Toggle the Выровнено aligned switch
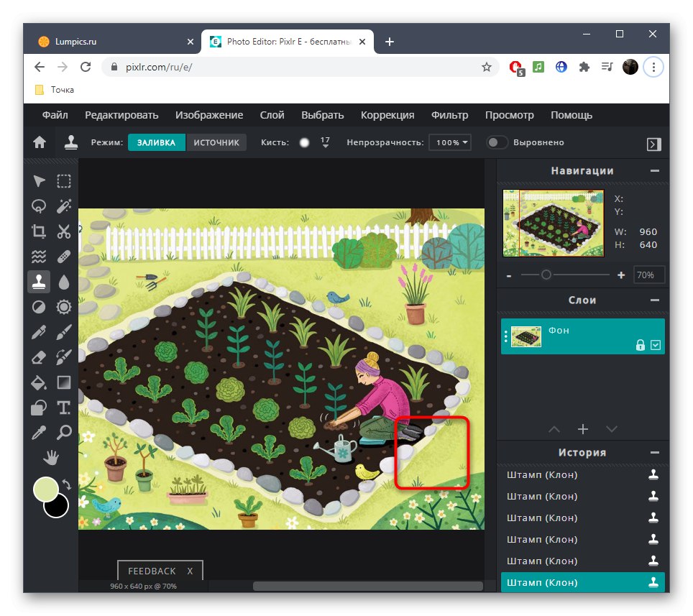This screenshot has width=693, height=616. point(497,142)
